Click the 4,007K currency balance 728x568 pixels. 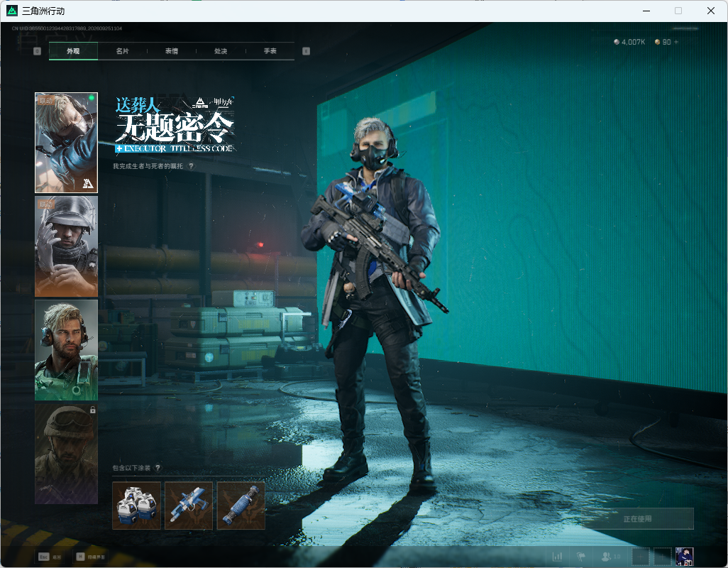[x=629, y=42]
